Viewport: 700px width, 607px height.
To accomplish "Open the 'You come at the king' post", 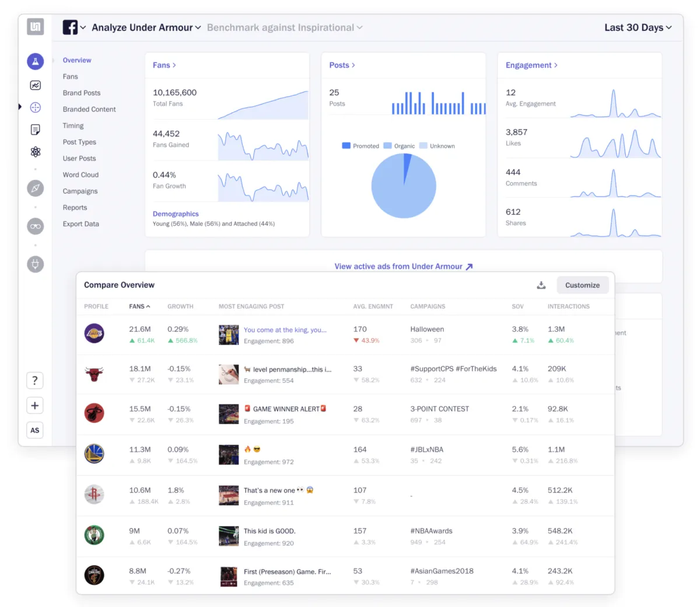I will [285, 330].
